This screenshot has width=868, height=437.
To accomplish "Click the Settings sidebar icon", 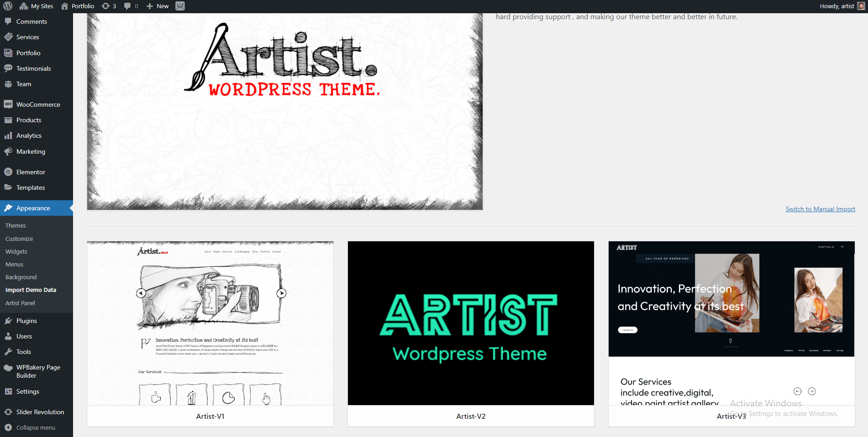I will (8, 391).
